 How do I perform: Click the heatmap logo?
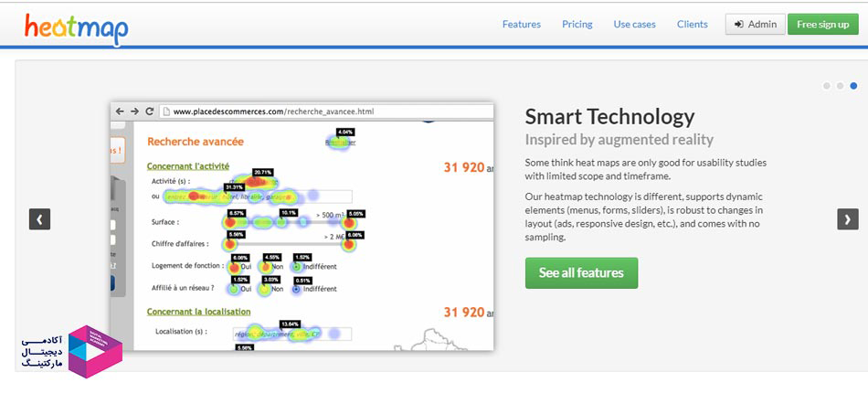point(77,28)
